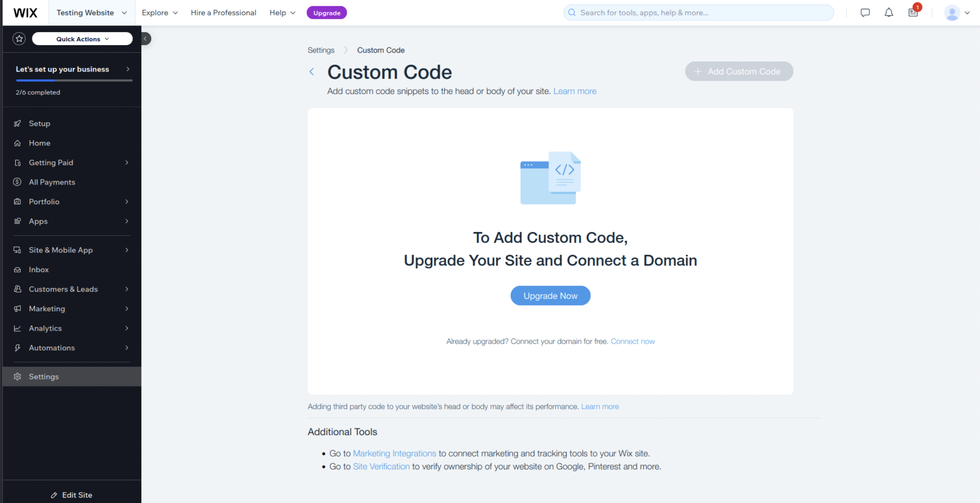Collapse the sidebar with arrow toggle
The width and height of the screenshot is (980, 503).
coord(145,39)
